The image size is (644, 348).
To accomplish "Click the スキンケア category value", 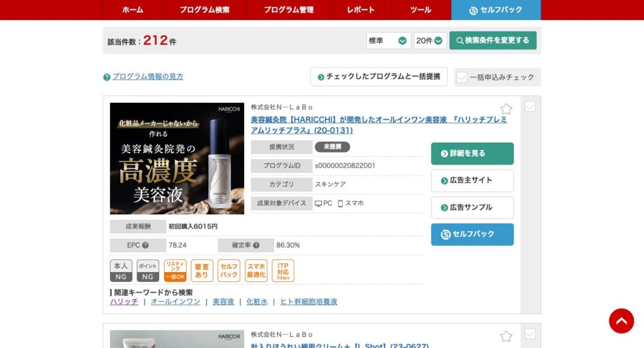I will pos(330,184).
